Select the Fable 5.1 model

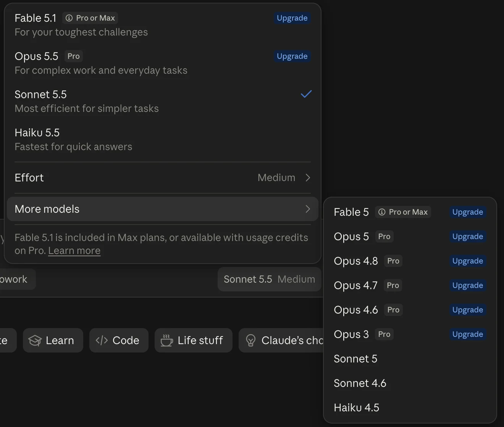pos(163,25)
